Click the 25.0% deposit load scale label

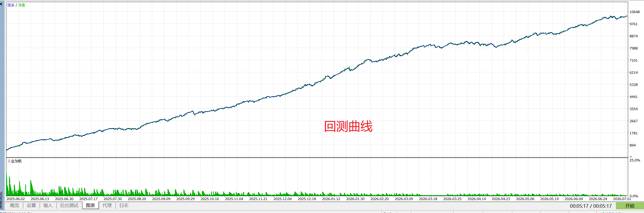tap(635, 160)
